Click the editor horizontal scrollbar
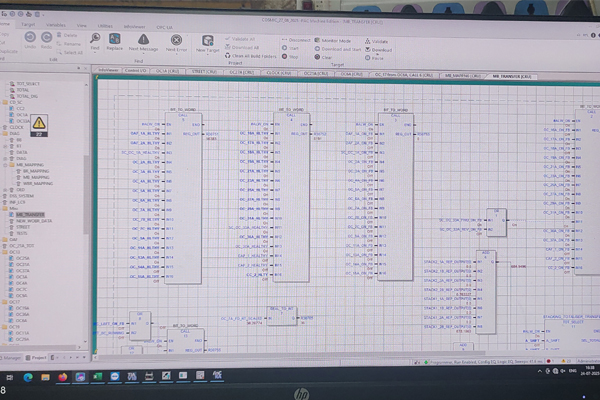Image resolution: width=600 pixels, height=400 pixels. click(291, 353)
